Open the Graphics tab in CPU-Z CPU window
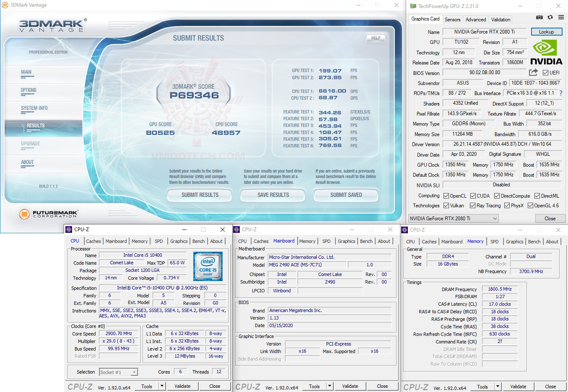This screenshot has width=568, height=392. (x=179, y=241)
